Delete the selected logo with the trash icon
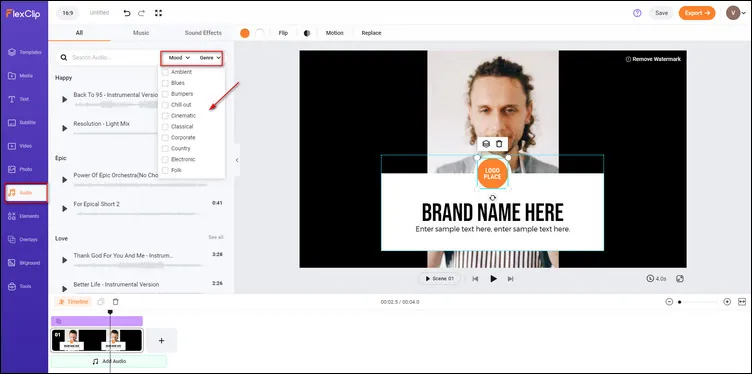 click(x=499, y=144)
